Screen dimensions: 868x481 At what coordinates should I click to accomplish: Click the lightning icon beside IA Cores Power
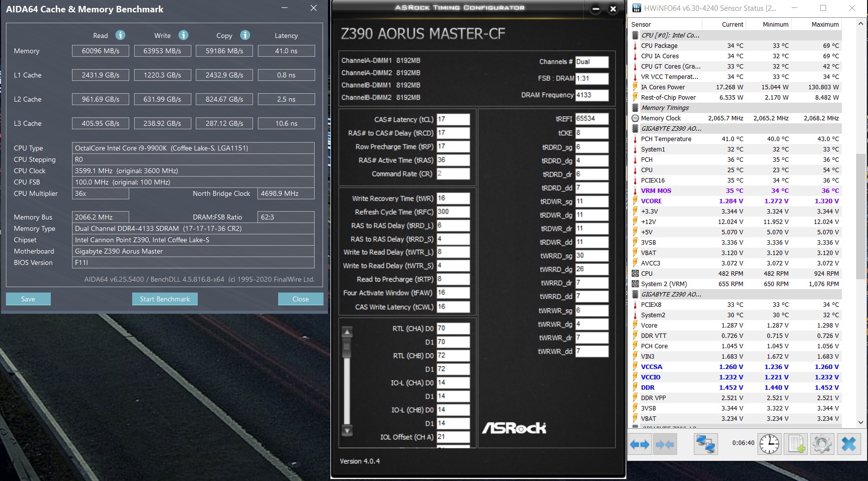pos(635,87)
